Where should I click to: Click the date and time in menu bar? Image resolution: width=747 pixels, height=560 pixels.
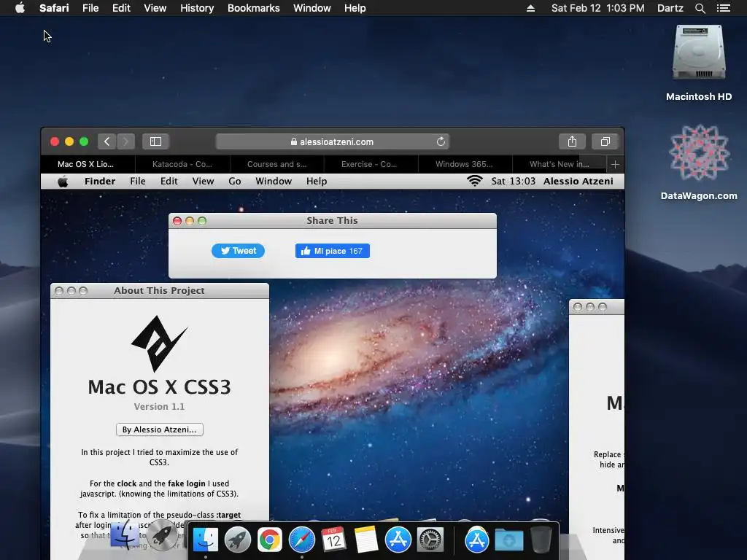(597, 8)
